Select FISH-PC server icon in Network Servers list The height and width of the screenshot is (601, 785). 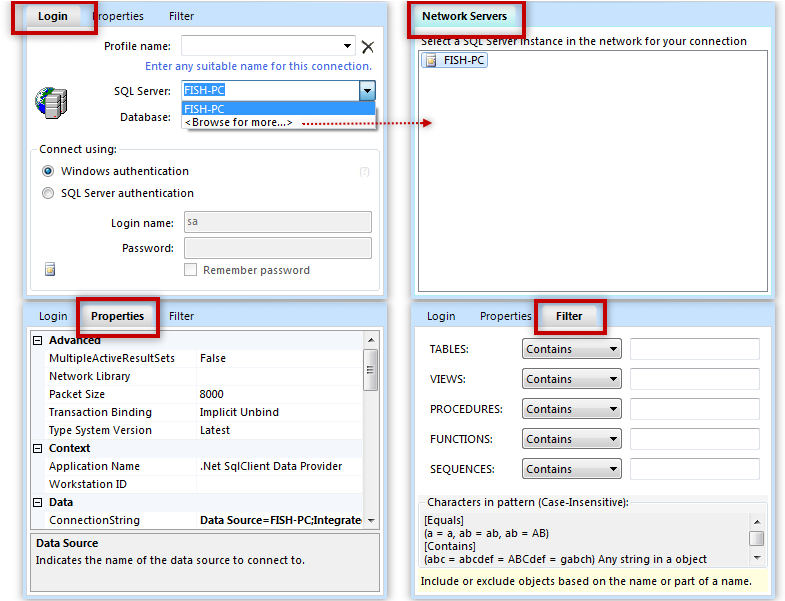point(431,60)
